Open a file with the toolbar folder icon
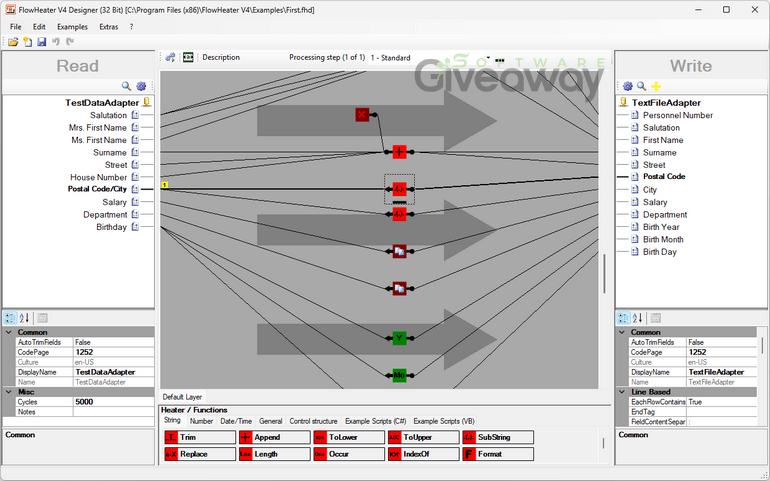 coord(13,42)
